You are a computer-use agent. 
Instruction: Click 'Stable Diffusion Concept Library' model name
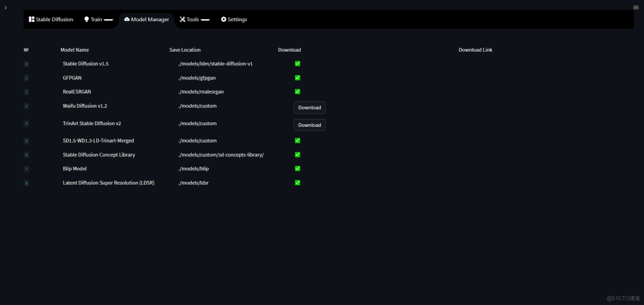point(99,155)
